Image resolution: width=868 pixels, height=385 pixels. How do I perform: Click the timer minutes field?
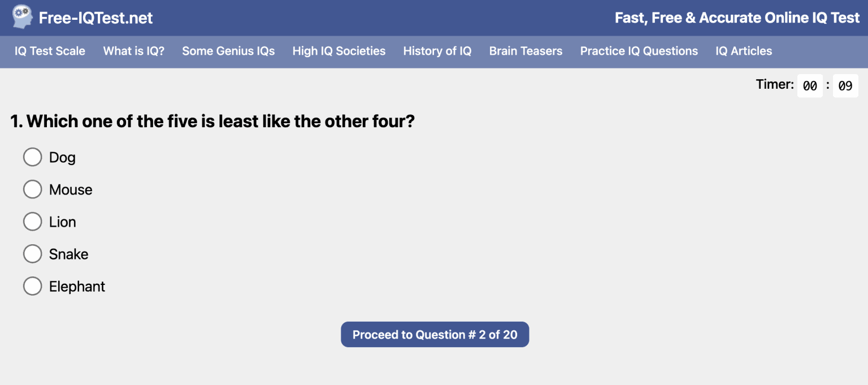coord(810,85)
